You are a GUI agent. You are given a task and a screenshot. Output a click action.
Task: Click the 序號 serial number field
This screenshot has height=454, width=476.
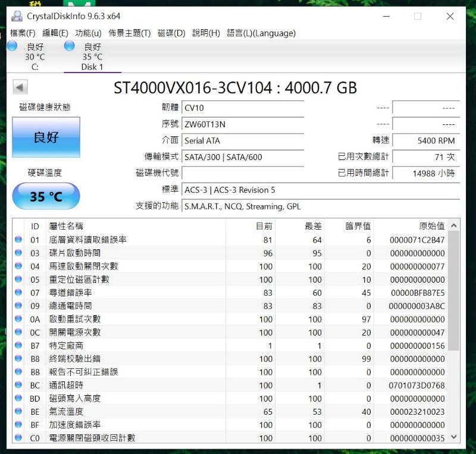[242, 124]
